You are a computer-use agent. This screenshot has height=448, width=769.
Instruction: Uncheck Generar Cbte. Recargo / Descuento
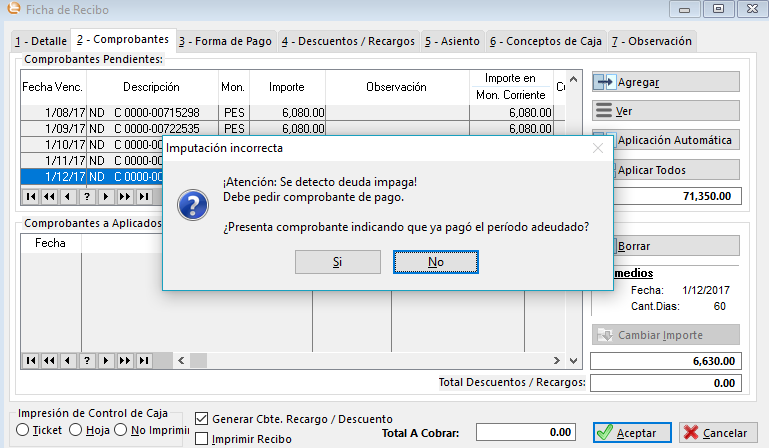(202, 419)
